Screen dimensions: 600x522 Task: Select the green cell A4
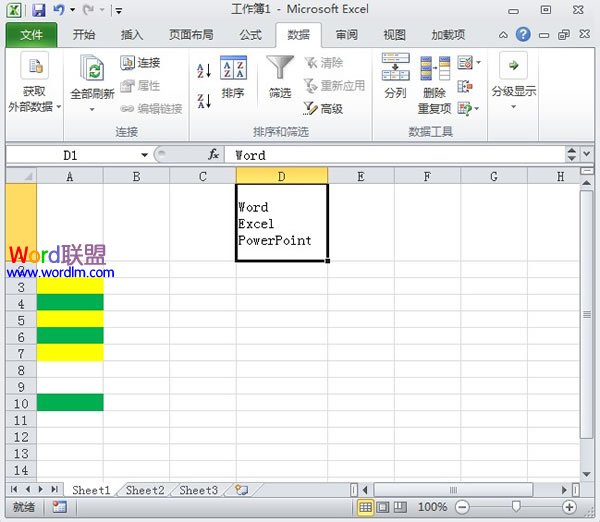point(70,302)
